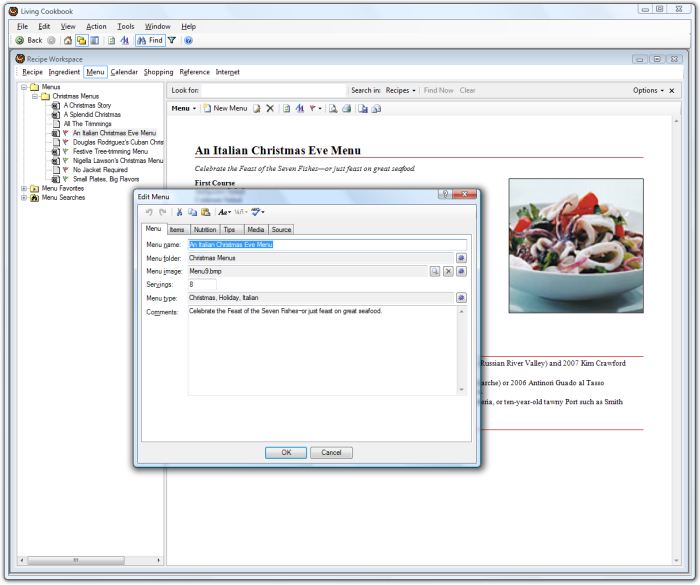Click the Paste icon in Edit Menu dialog
The width and height of the screenshot is (700, 585).
(x=205, y=212)
